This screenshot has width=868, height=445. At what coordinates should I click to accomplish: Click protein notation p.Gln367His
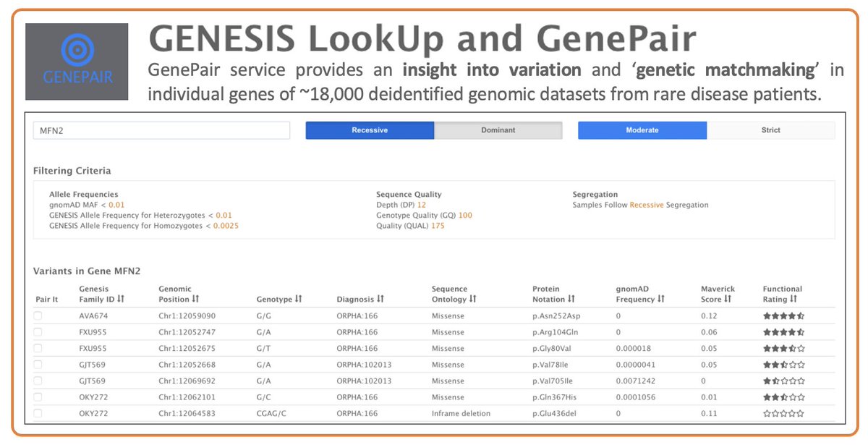pyautogui.click(x=556, y=397)
